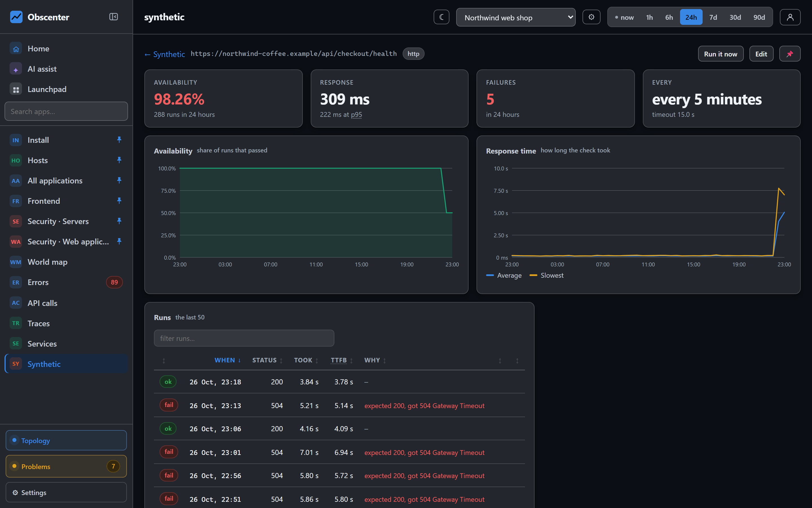
Task: Open the Northwind web shop dropdown
Action: [x=516, y=17]
